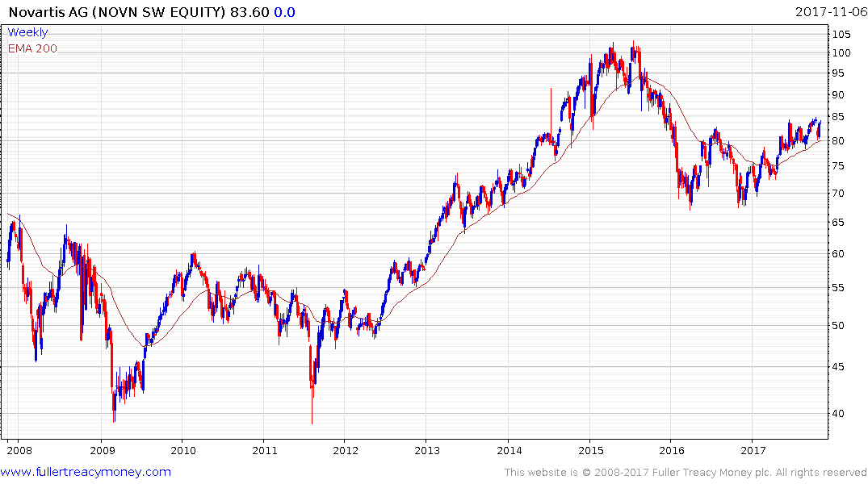Click the 2015 x-axis label

pos(591,450)
